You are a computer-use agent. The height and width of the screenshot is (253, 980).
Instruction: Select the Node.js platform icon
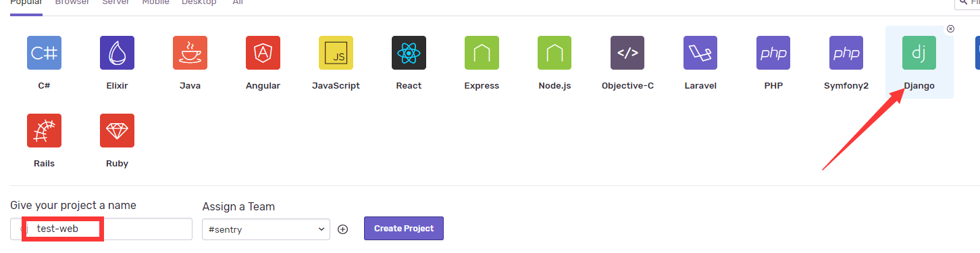click(x=555, y=53)
